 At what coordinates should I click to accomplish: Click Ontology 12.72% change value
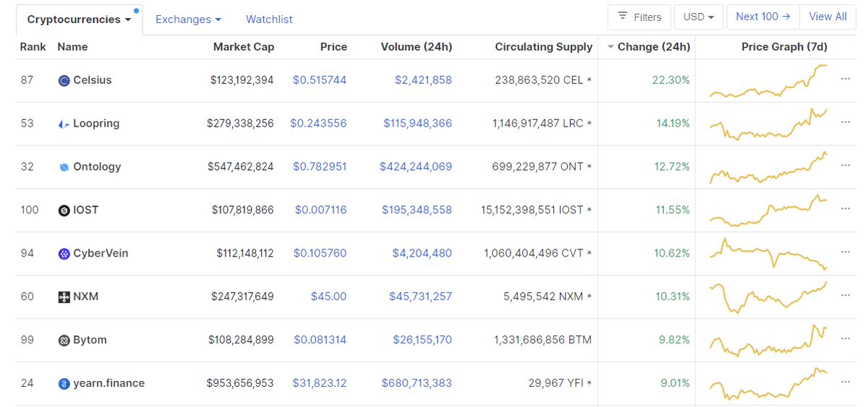(x=673, y=167)
